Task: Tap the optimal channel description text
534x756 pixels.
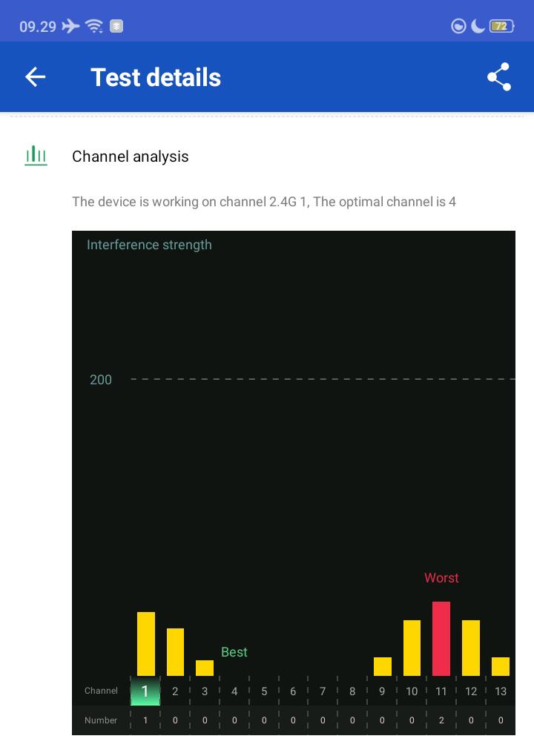Action: click(x=264, y=202)
